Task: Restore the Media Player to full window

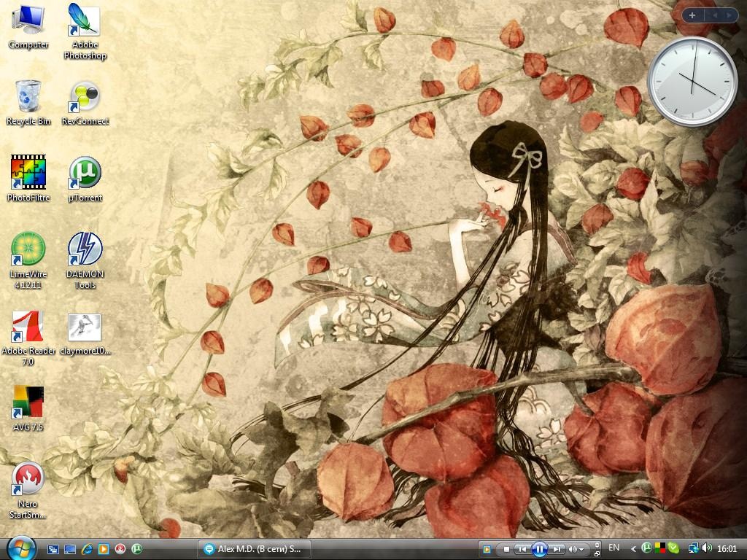Action: 597,553
